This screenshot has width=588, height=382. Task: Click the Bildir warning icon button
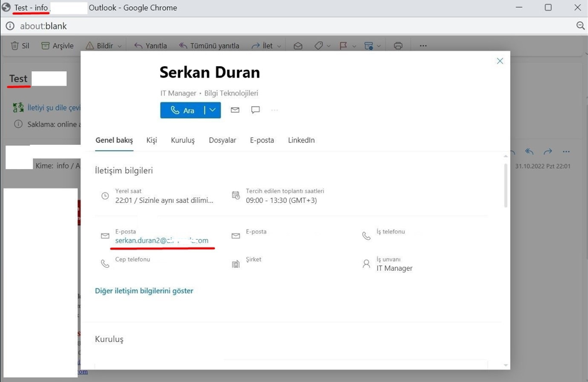90,46
